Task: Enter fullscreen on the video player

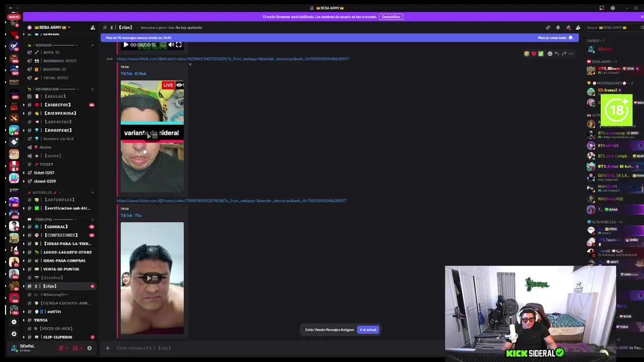Action: click(179, 45)
